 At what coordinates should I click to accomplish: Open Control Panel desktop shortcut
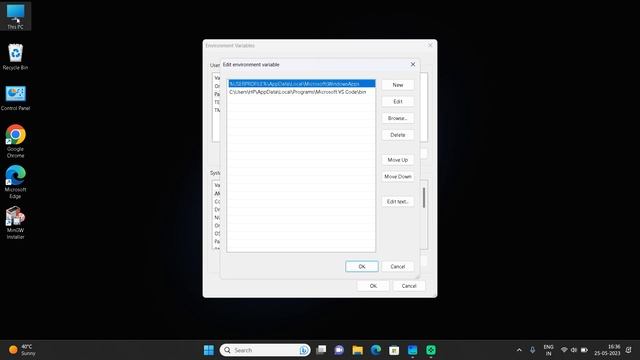tap(16, 98)
